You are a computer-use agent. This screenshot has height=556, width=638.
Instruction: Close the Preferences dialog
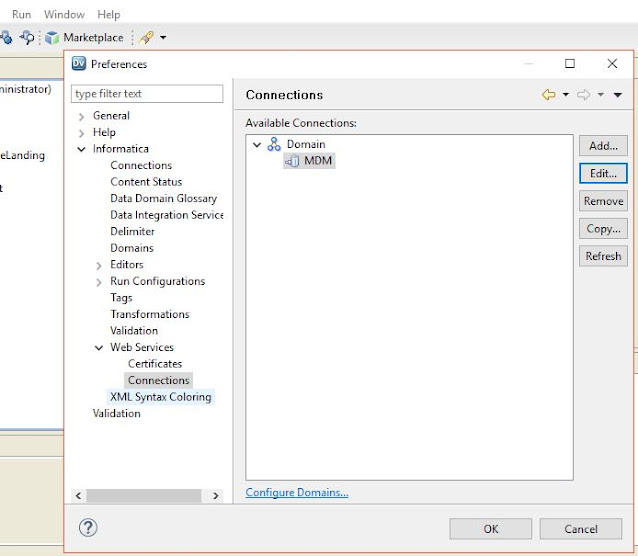612,63
